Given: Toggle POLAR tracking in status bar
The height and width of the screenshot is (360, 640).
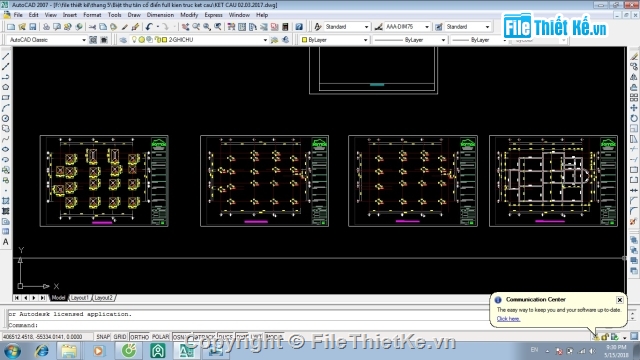Looking at the screenshot, I should pos(160,337).
